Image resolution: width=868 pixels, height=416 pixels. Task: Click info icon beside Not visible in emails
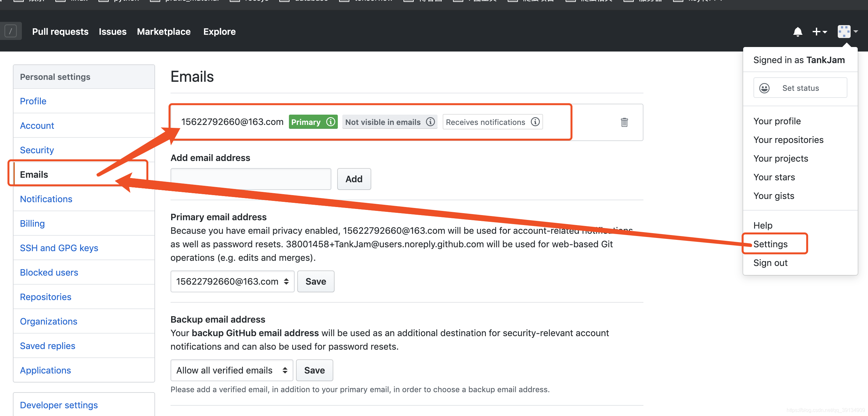pyautogui.click(x=430, y=122)
